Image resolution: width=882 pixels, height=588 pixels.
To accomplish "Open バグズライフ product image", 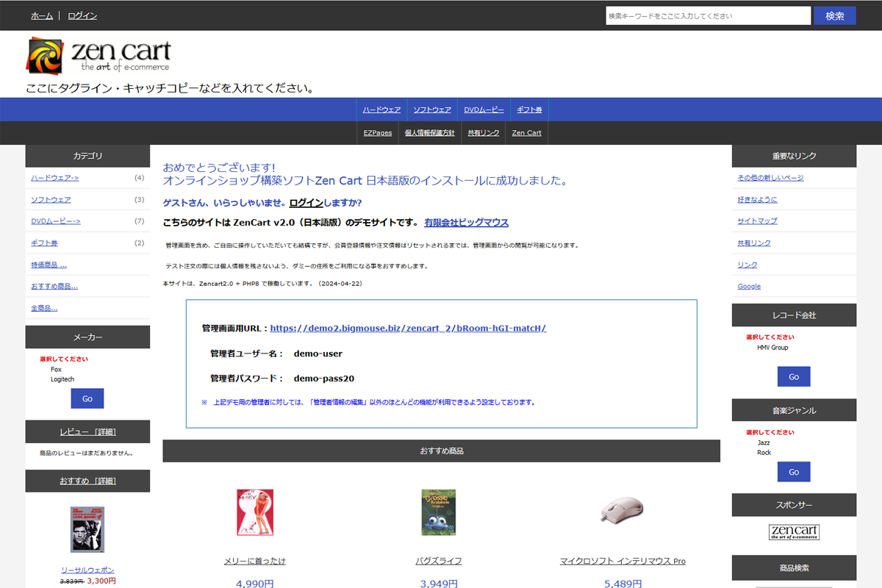I will tap(439, 512).
